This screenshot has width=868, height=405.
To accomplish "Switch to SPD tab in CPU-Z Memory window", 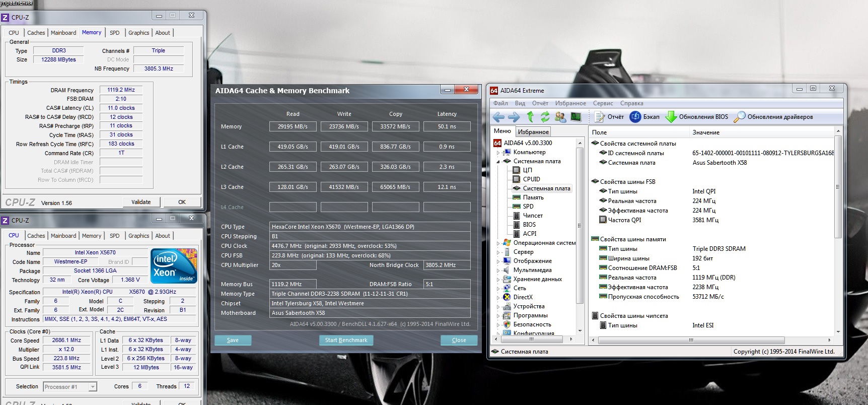I will click(115, 33).
